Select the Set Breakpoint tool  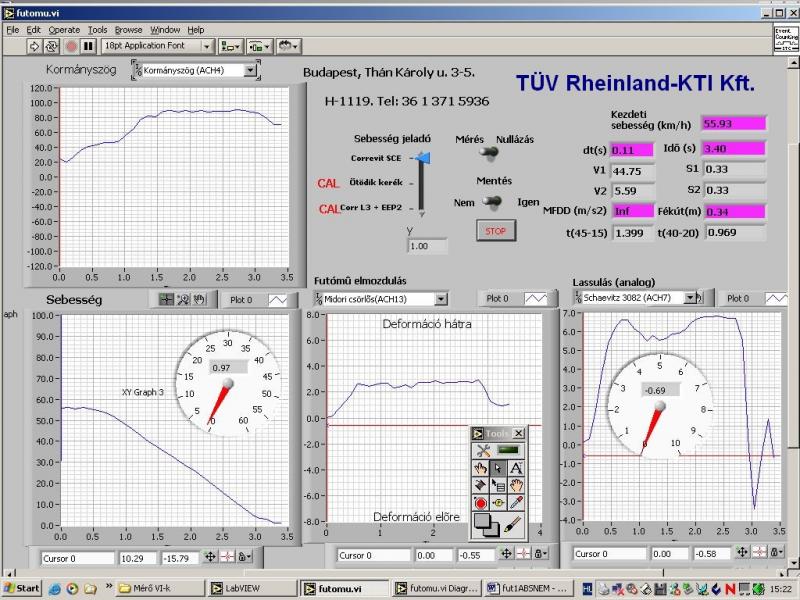coord(481,503)
